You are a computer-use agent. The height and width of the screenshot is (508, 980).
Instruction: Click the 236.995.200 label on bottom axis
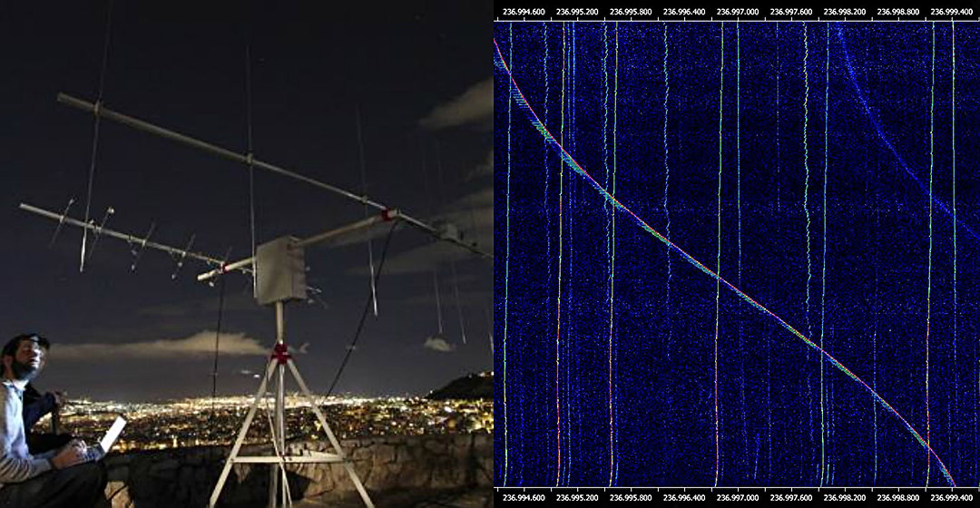coord(577,498)
